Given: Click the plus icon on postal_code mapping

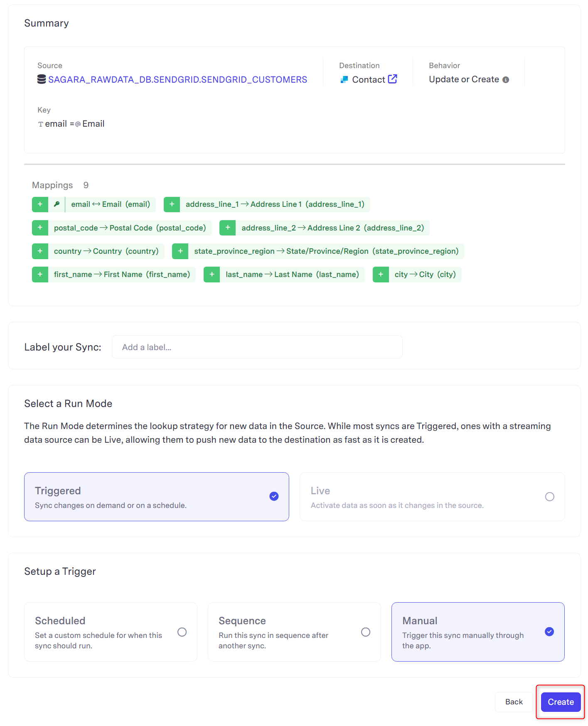Looking at the screenshot, I should click(40, 228).
